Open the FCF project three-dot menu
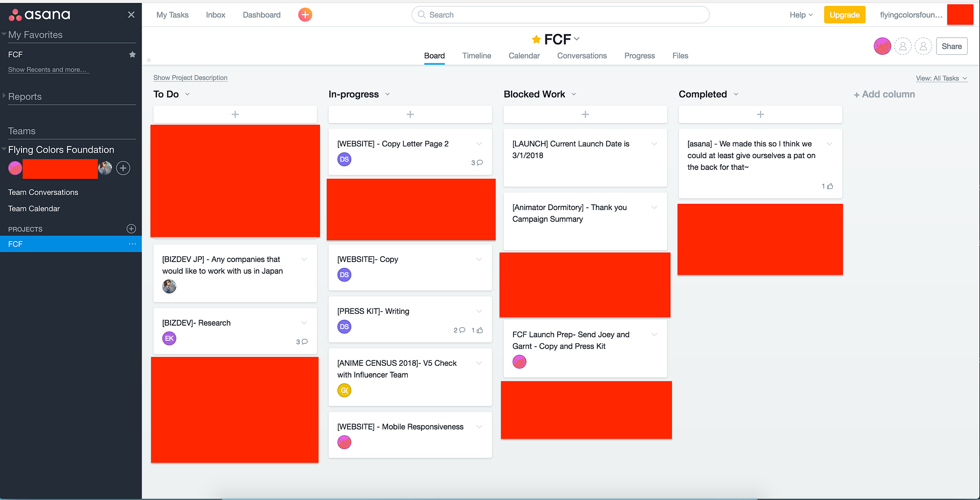 [x=132, y=244]
